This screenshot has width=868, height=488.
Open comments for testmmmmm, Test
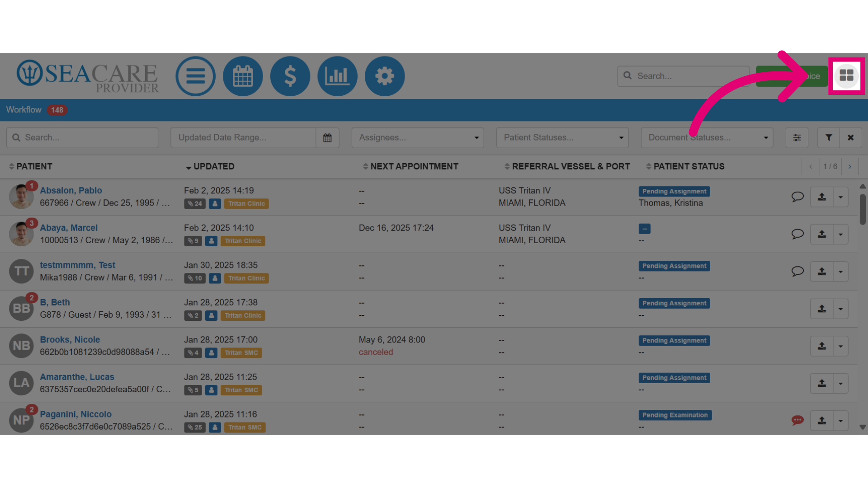click(797, 271)
